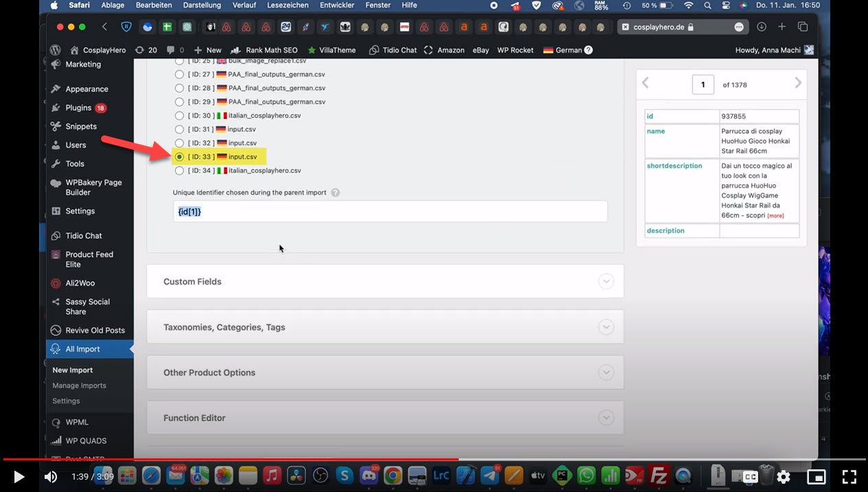The image size is (868, 492).
Task: Click Safari address bar cosplayhero.de
Action: pos(682,27)
